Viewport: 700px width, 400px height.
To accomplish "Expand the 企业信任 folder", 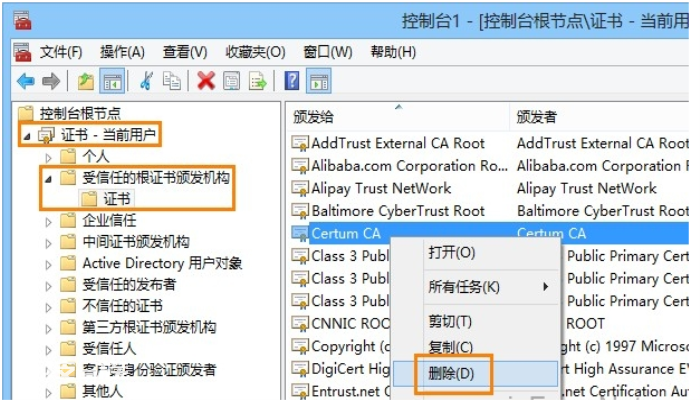I will click(49, 221).
